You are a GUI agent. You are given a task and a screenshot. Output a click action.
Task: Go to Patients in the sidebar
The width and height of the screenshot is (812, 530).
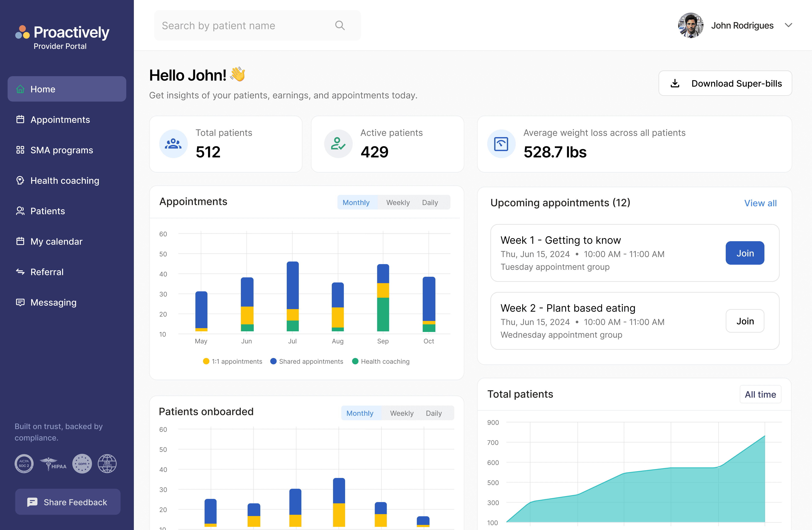[x=47, y=211]
